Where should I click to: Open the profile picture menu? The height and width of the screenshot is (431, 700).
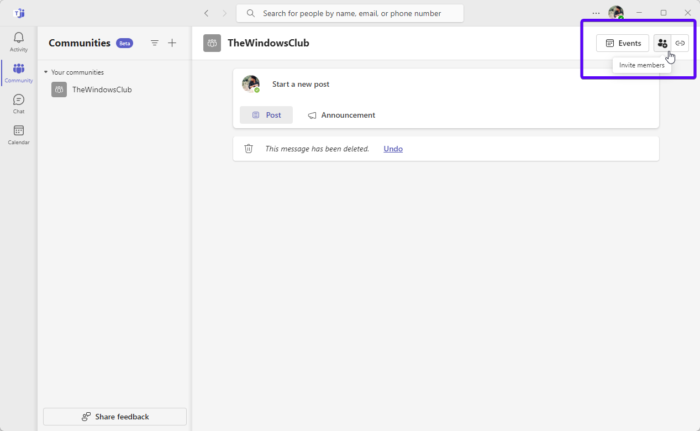coord(615,13)
